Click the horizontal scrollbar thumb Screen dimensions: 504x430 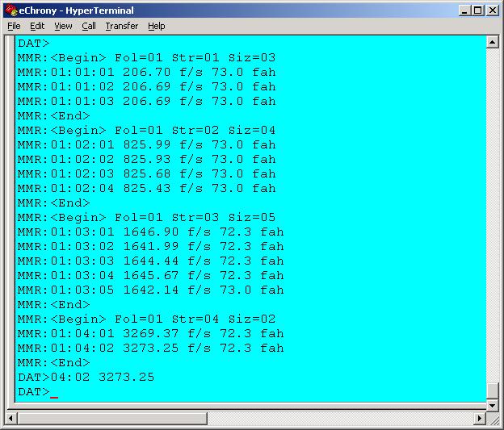tap(112, 419)
